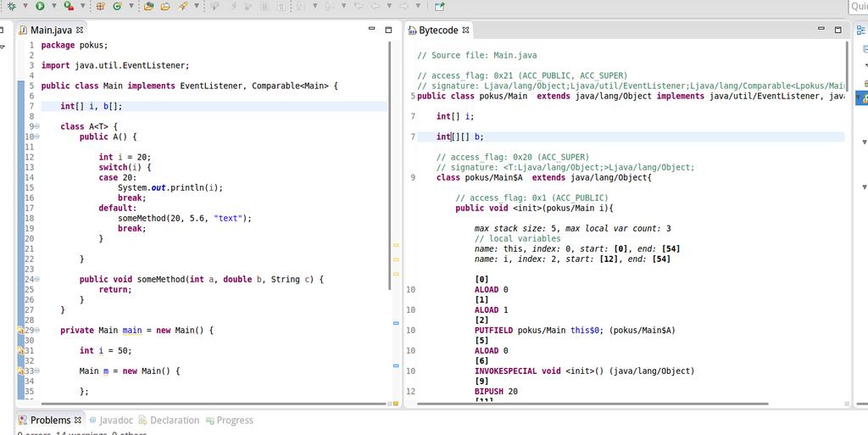This screenshot has height=435, width=868.
Task: Click the warning marker on line 31
Action: pyautogui.click(x=20, y=351)
